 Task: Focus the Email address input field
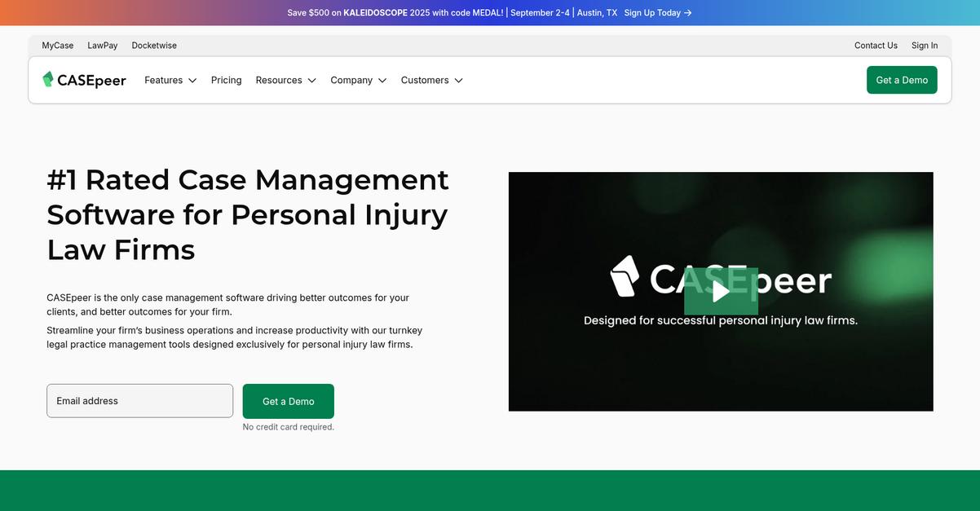click(x=140, y=401)
